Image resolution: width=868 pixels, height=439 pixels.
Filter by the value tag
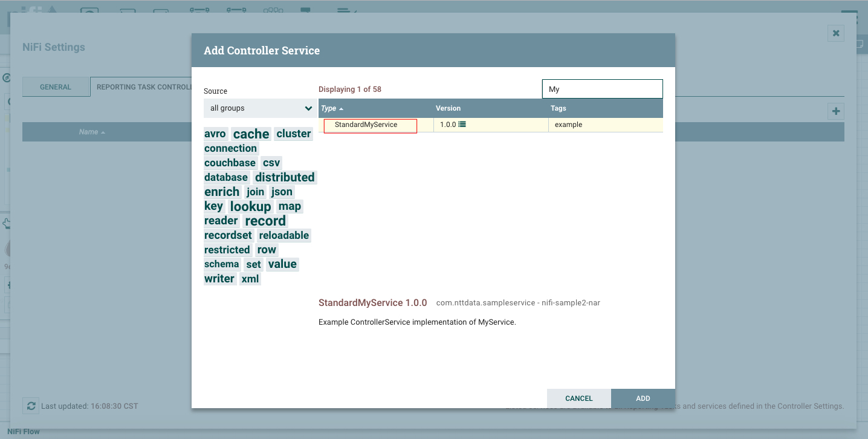point(282,264)
